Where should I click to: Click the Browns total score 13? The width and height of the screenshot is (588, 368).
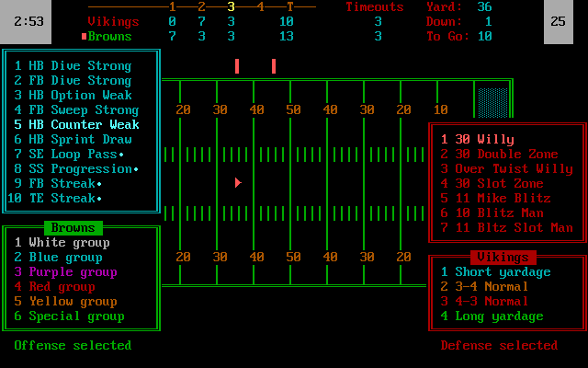pos(287,37)
